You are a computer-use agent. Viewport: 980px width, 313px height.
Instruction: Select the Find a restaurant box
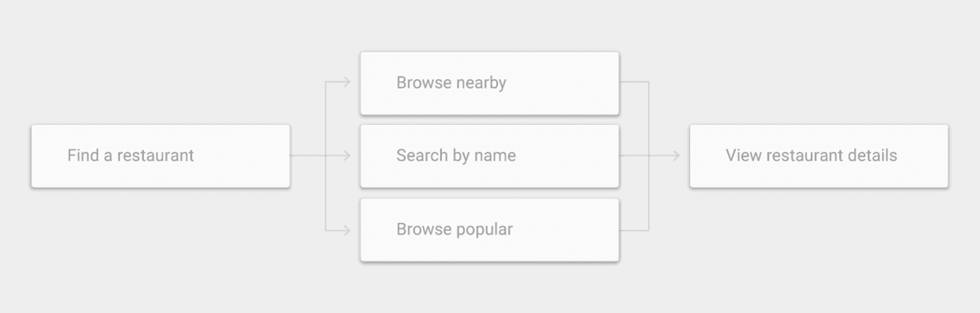[x=160, y=156]
